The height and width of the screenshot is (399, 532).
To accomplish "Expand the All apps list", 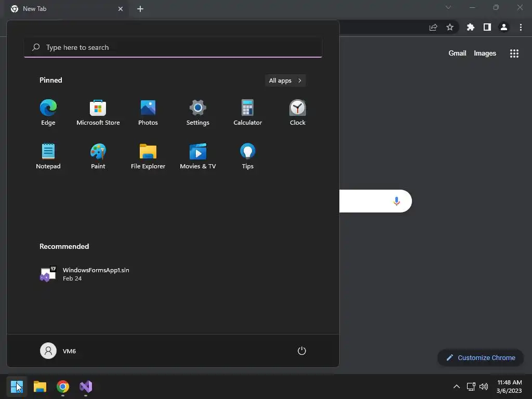I will 285,81.
